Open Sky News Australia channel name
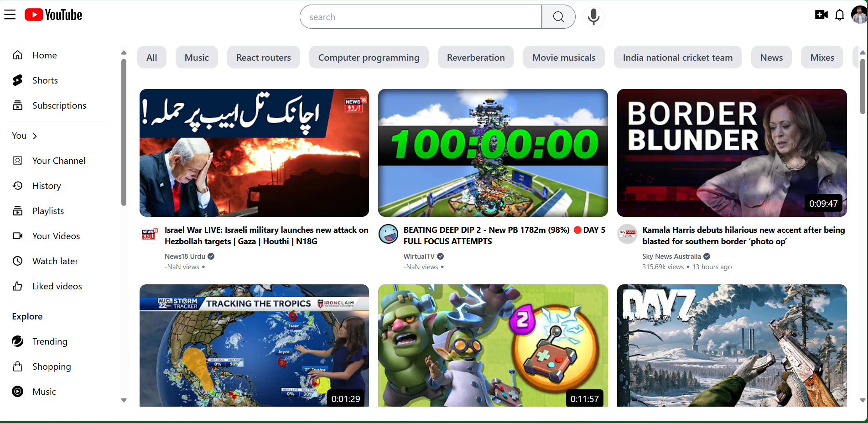The height and width of the screenshot is (424, 868). pyautogui.click(x=671, y=256)
